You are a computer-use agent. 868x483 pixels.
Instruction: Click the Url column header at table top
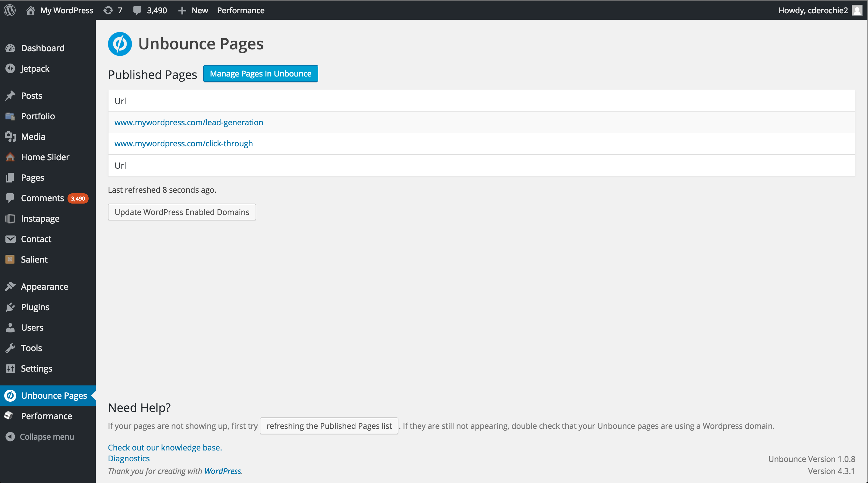[120, 101]
